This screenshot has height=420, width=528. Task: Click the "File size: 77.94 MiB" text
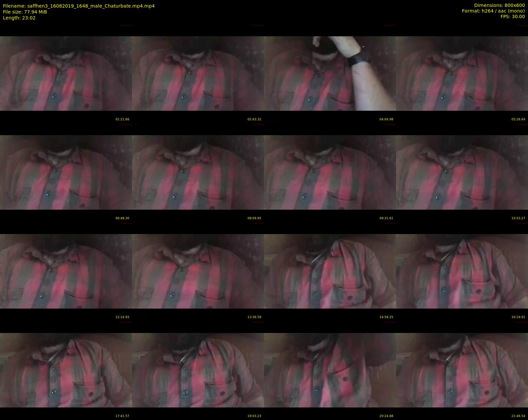[25, 12]
